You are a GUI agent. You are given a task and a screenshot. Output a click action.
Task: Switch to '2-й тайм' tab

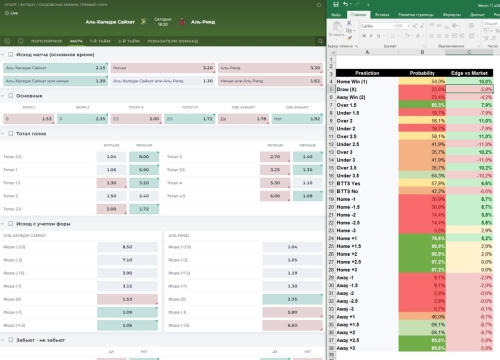point(129,41)
